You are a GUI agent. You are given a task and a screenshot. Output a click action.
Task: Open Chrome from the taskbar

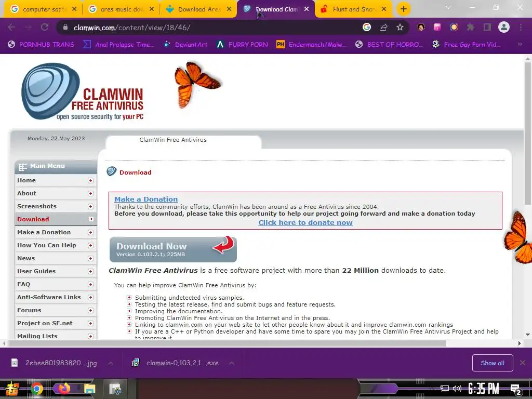(37, 389)
